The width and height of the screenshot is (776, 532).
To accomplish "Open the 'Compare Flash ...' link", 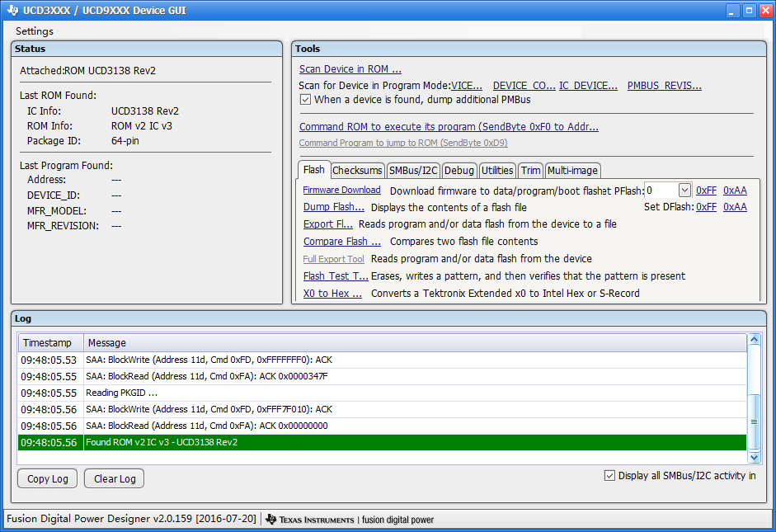I will point(342,242).
